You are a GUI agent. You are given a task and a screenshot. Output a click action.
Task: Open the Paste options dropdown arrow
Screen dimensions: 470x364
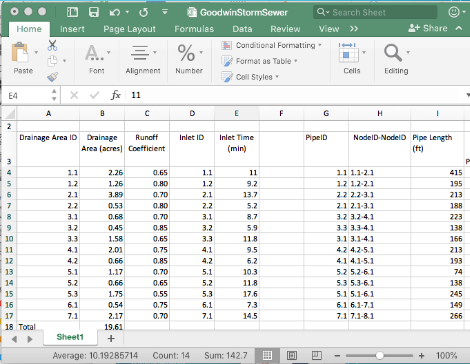(36, 52)
